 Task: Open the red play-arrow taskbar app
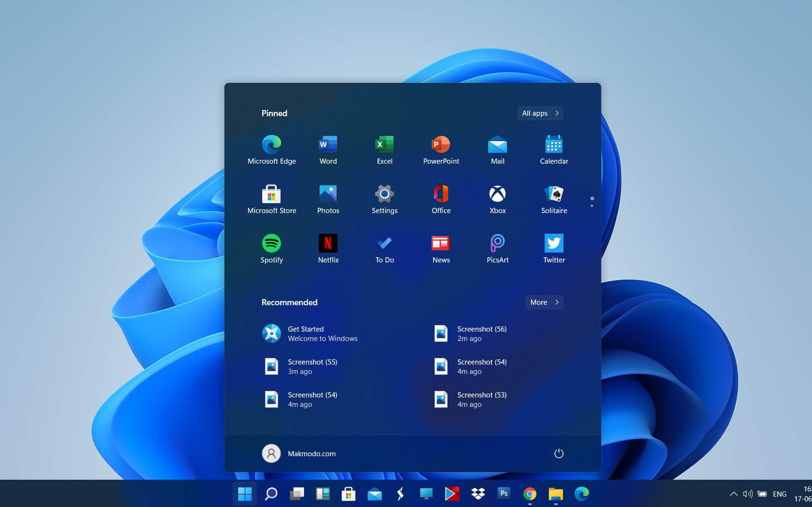pos(452,494)
